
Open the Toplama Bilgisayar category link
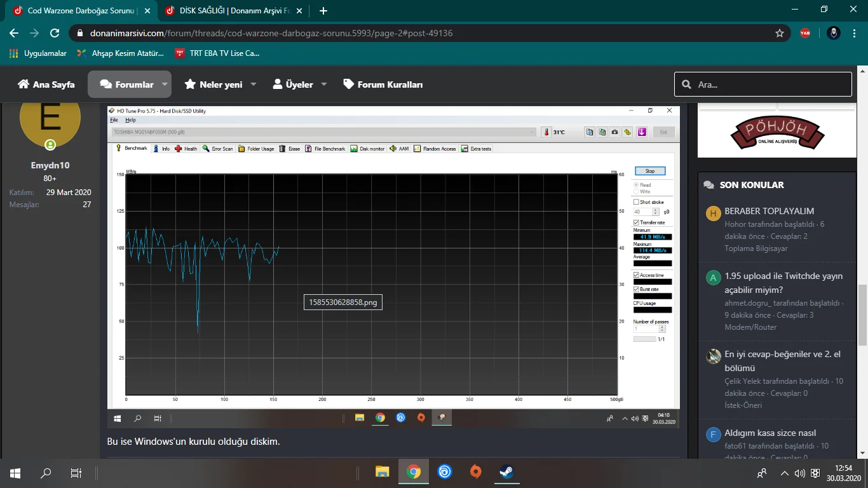(x=756, y=248)
